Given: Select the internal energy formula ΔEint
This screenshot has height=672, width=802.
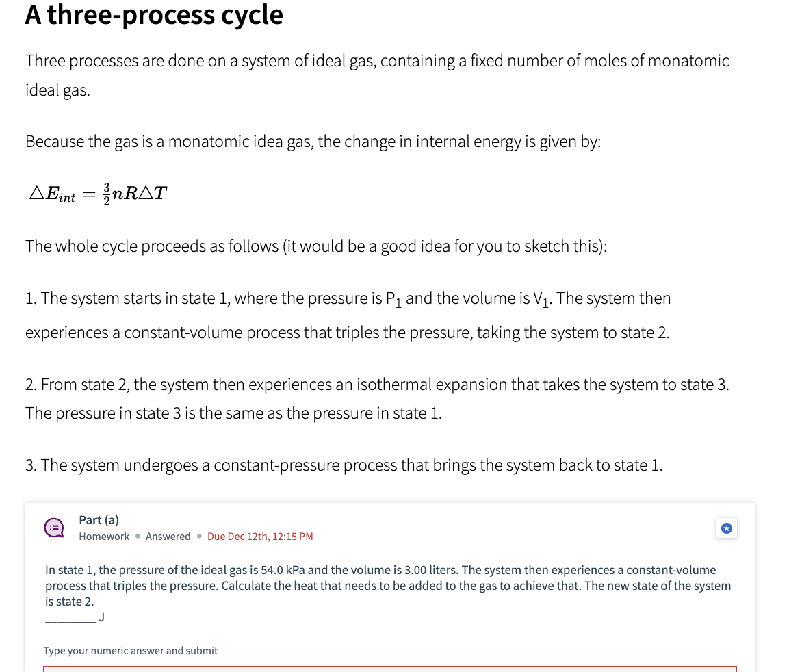Looking at the screenshot, I should click(96, 193).
